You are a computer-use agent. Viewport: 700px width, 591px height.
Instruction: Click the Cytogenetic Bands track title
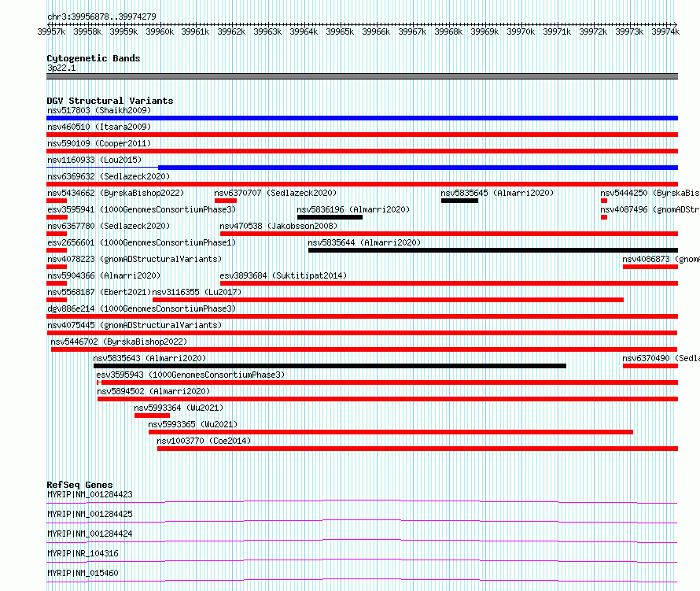tap(94, 58)
